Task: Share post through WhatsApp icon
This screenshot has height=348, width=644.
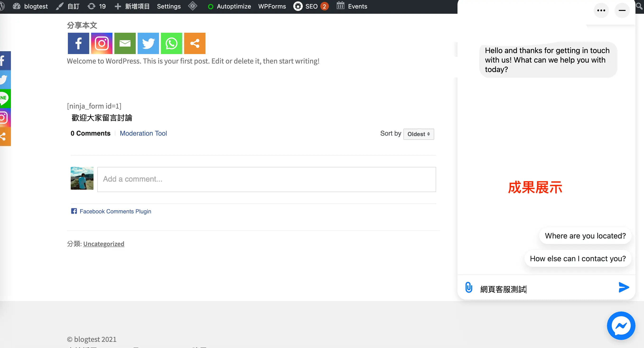Action: click(x=171, y=43)
